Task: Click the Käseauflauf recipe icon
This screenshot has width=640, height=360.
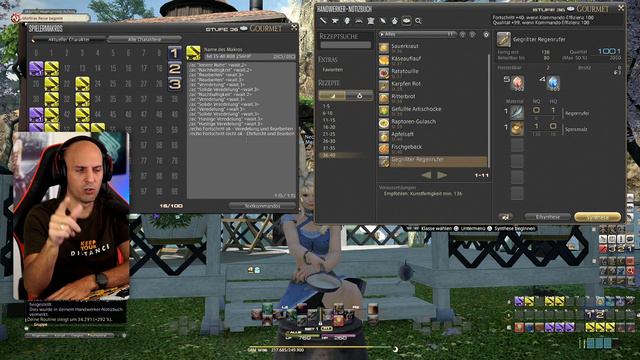Action: point(384,60)
